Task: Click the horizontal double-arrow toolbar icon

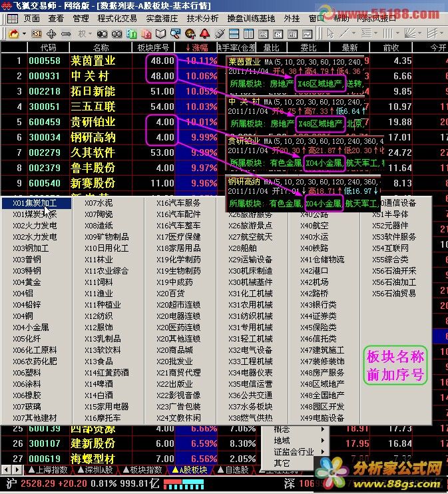Action: click(x=66, y=34)
